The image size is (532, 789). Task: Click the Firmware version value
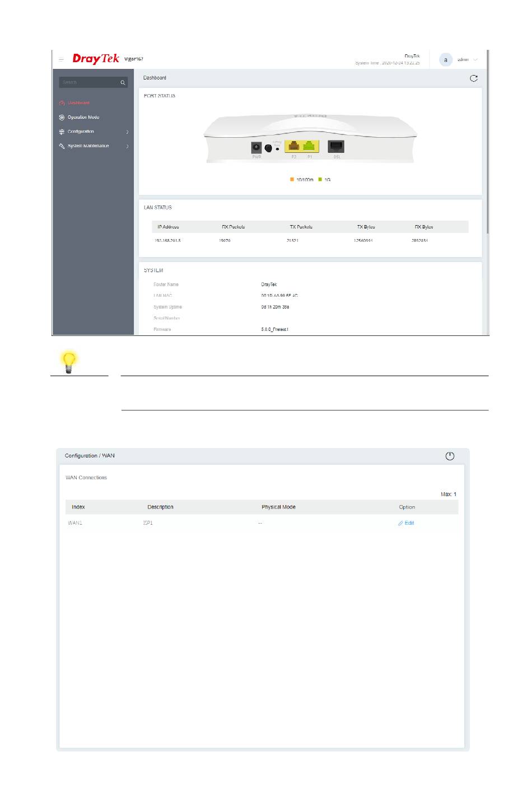coord(274,329)
